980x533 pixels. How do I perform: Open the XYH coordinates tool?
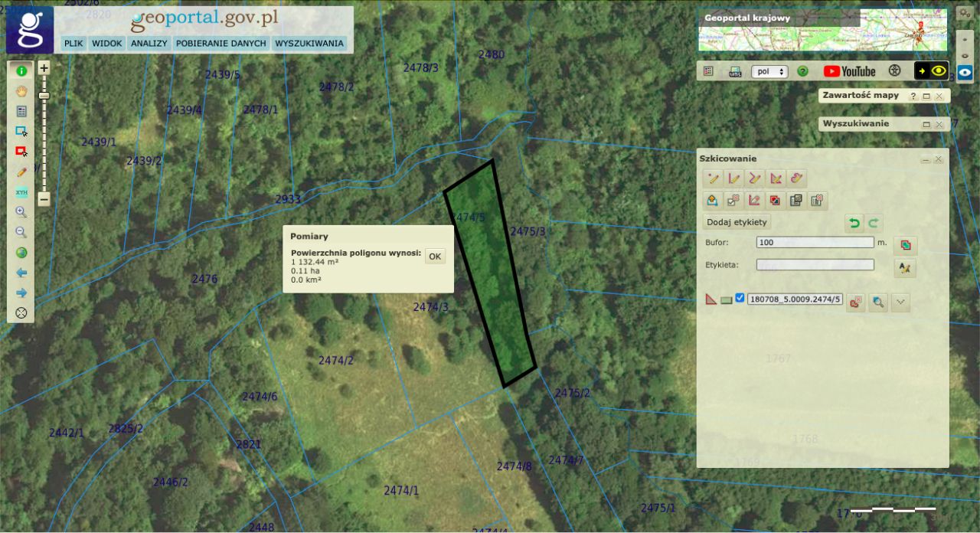(x=21, y=191)
